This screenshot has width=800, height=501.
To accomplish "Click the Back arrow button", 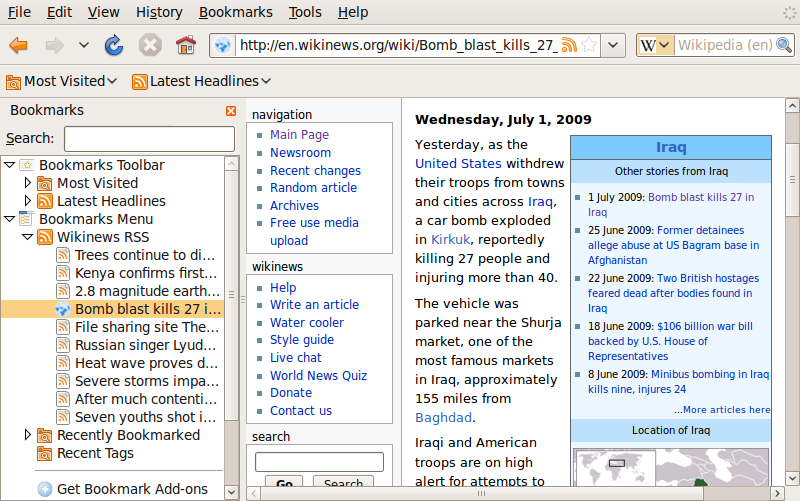I will point(19,45).
